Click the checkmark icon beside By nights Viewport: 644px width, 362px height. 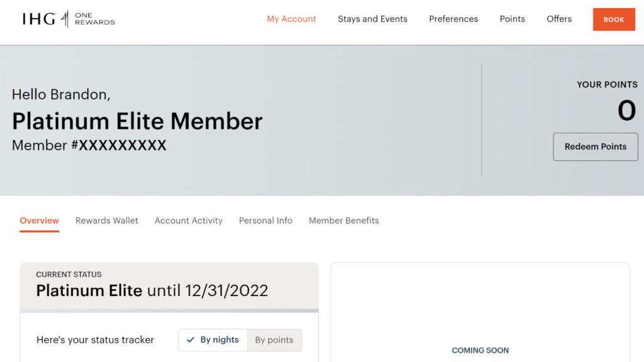(x=191, y=340)
